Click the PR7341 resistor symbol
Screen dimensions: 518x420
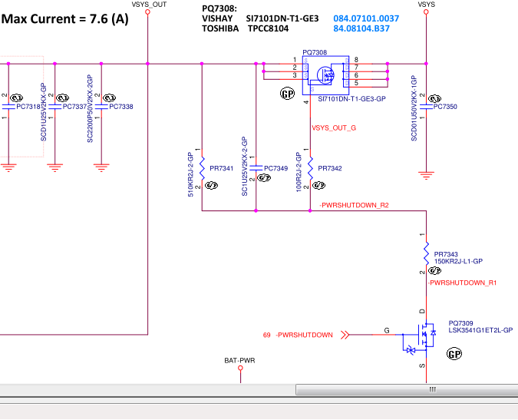[x=202, y=167]
